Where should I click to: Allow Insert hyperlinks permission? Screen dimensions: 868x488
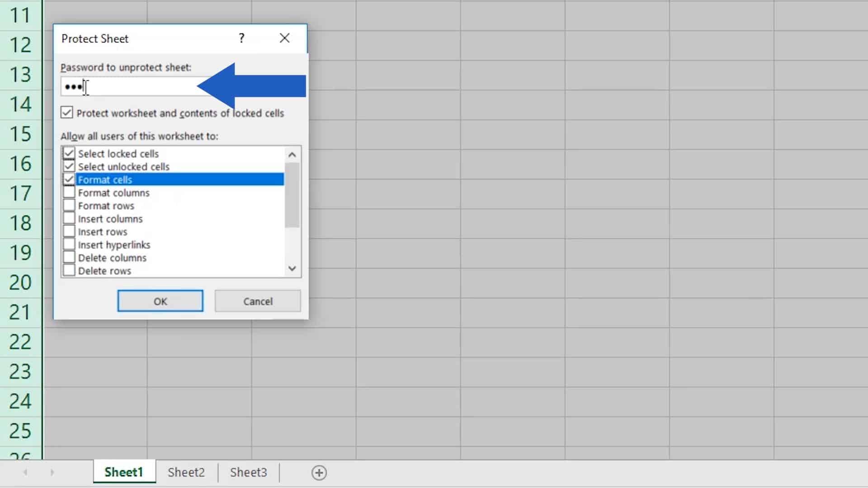69,244
